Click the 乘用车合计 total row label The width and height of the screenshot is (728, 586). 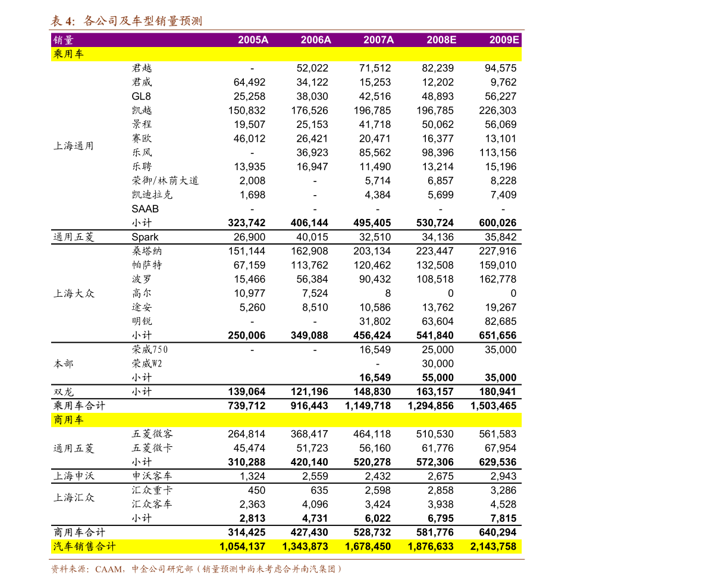point(79,406)
